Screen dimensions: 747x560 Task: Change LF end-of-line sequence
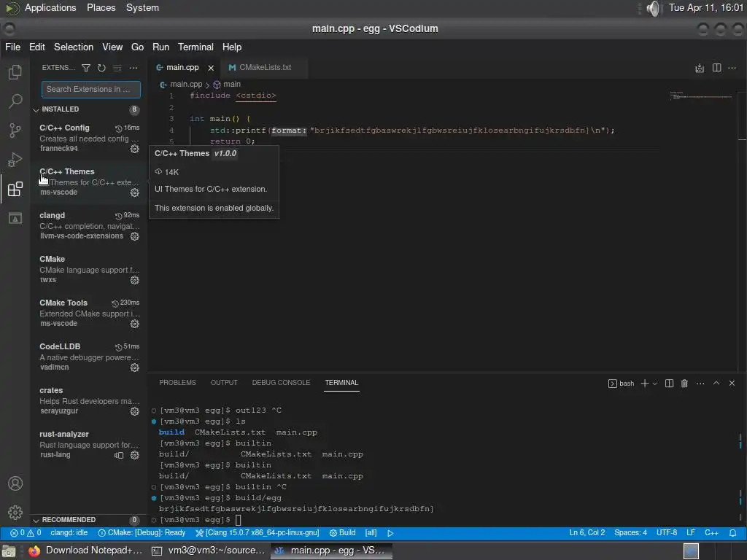coord(691,533)
